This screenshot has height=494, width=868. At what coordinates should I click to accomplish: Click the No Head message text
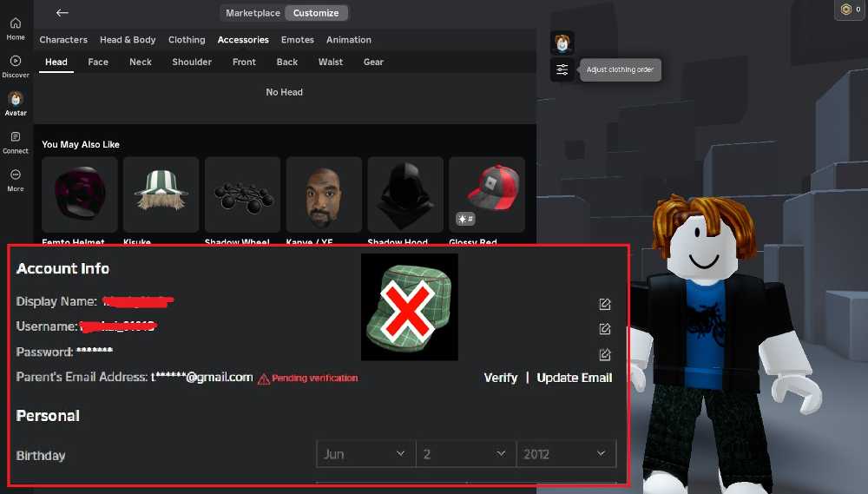point(284,92)
